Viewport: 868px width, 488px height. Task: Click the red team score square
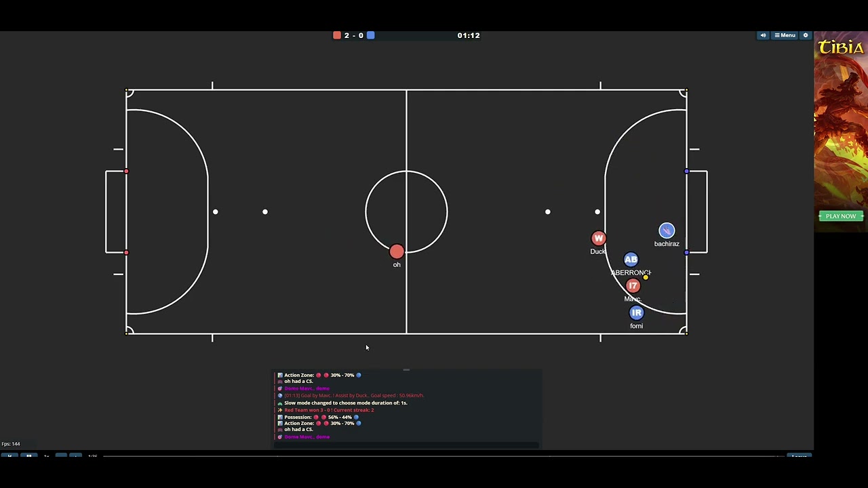[337, 35]
